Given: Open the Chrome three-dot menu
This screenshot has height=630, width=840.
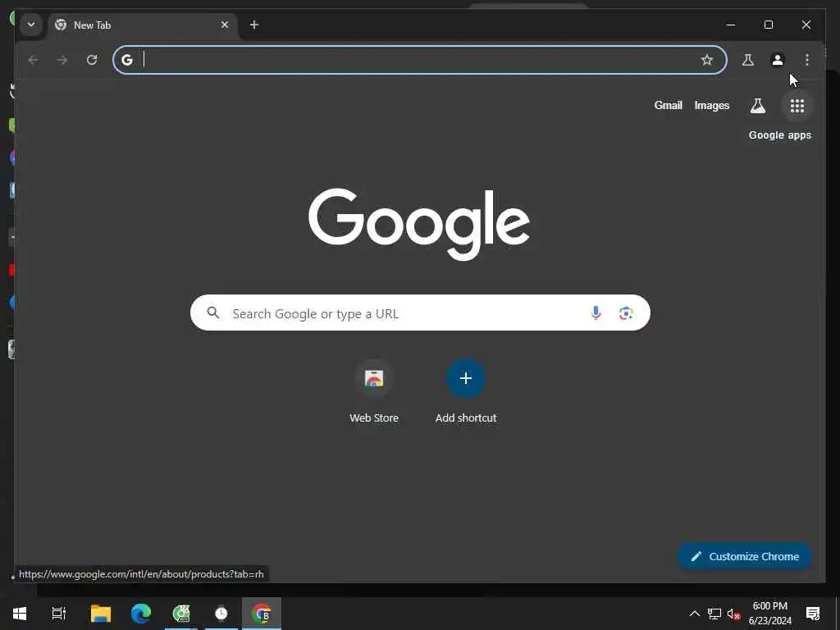Looking at the screenshot, I should pos(807,59).
